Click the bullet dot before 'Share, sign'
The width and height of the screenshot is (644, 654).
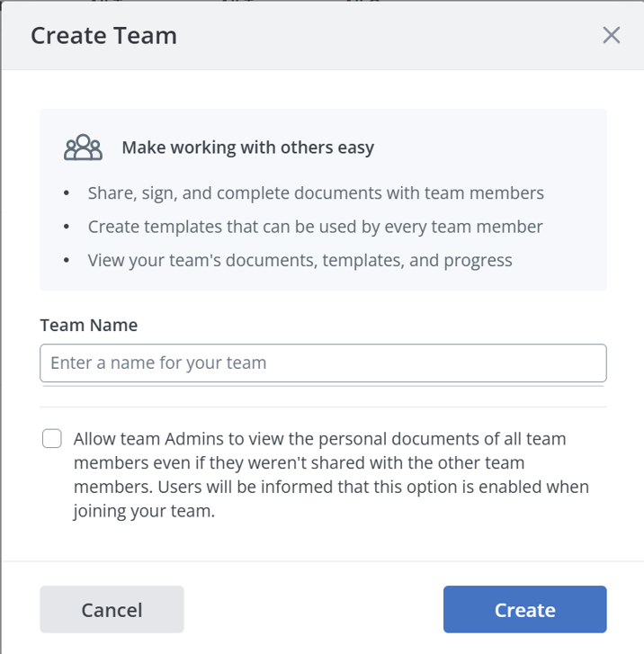tap(67, 194)
